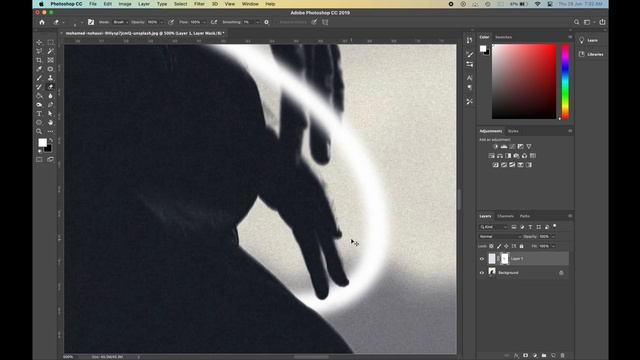
Task: Open the layer Opacity dropdown arrow
Action: [x=553, y=236]
